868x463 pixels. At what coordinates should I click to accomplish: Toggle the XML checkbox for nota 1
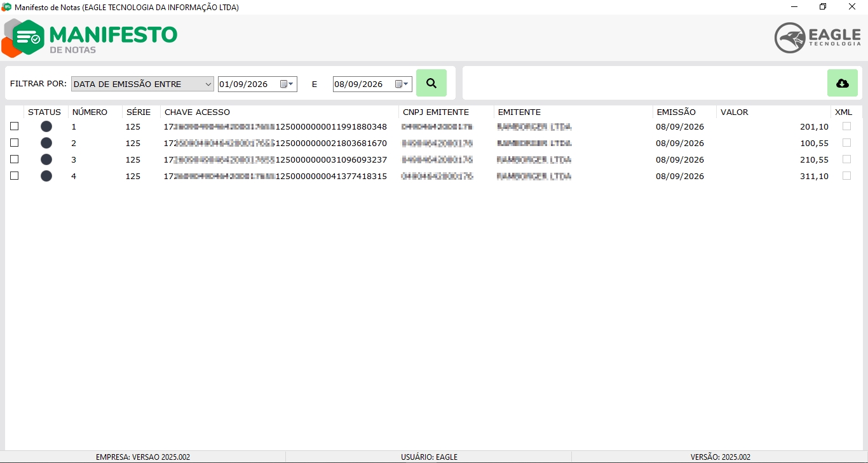click(x=846, y=126)
